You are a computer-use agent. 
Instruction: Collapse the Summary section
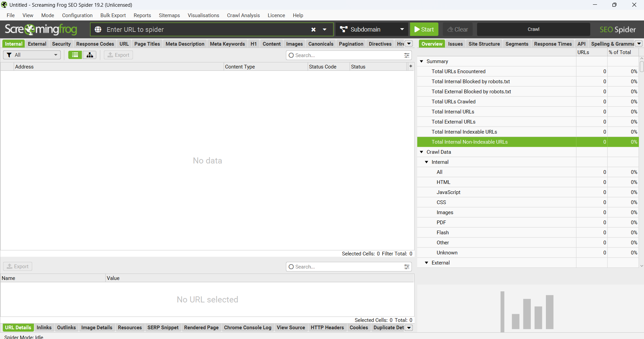click(x=422, y=61)
